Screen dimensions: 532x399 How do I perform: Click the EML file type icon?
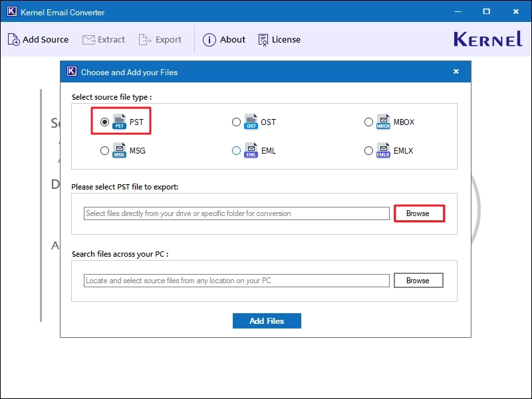(x=251, y=150)
